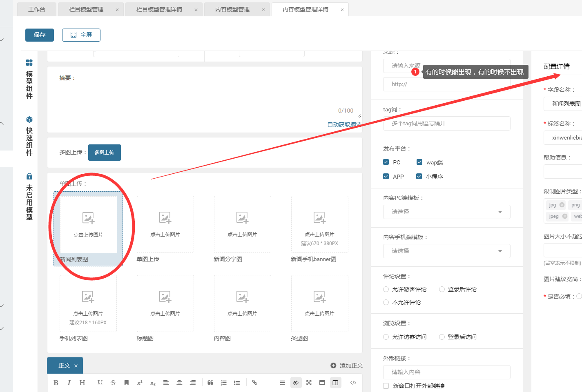Screen dimensions: 582x392
Task: Align text to the right
Action: point(193,383)
